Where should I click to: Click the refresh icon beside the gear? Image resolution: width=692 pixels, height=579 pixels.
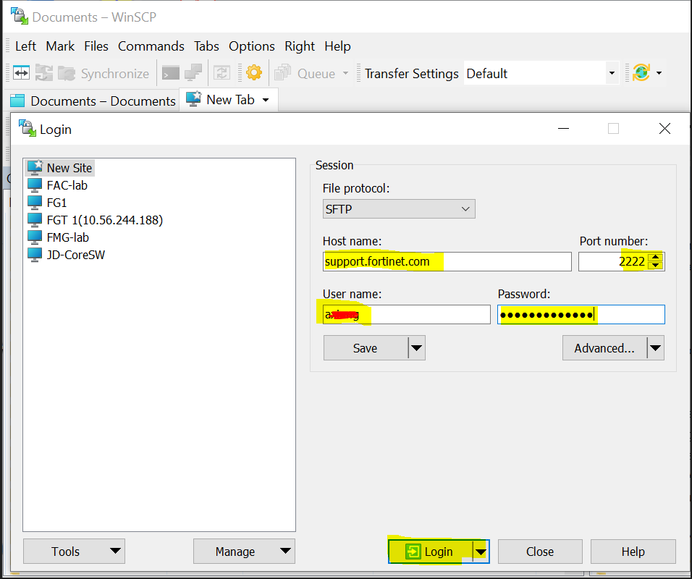point(222,73)
